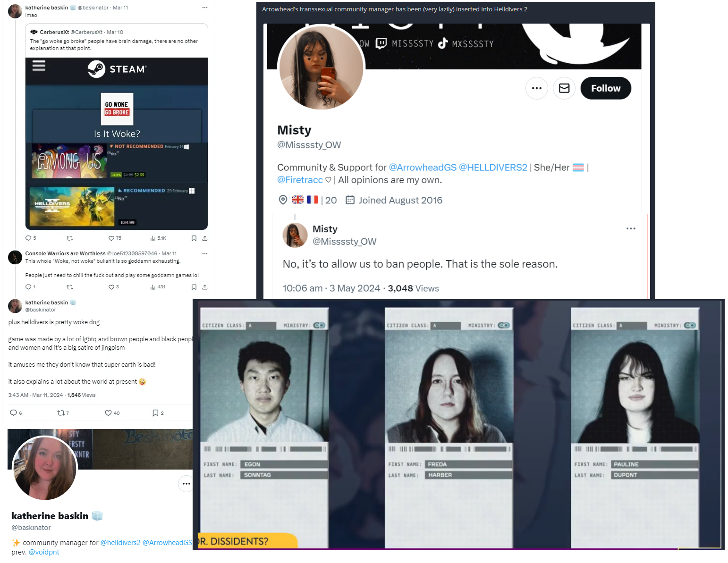The image size is (728, 563).
Task: Click the '@baskinator' handle under katherine's profile name
Action: coord(31,528)
